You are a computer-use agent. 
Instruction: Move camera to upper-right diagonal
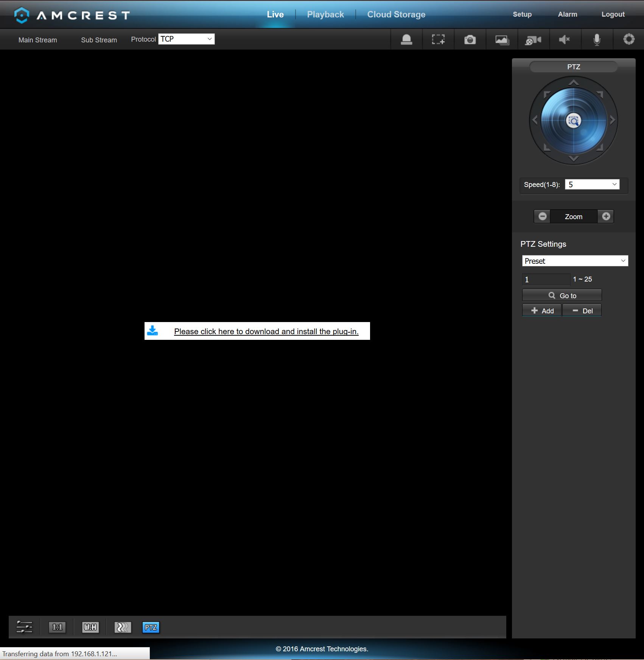[x=600, y=94]
